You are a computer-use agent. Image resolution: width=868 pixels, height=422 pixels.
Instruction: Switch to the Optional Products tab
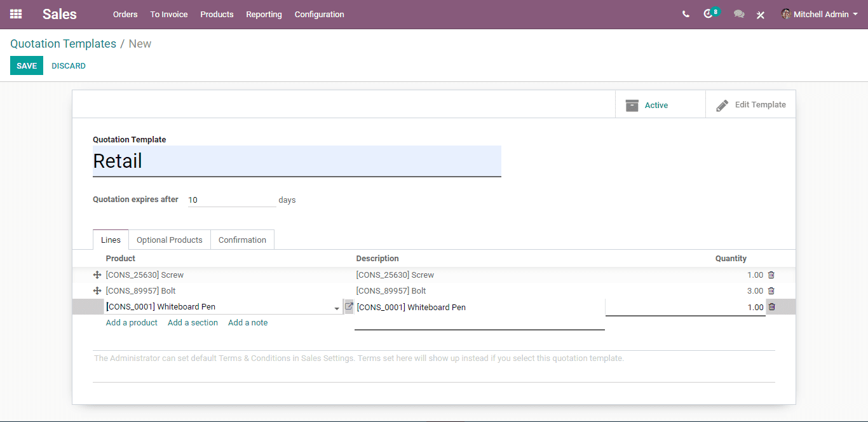pos(170,240)
